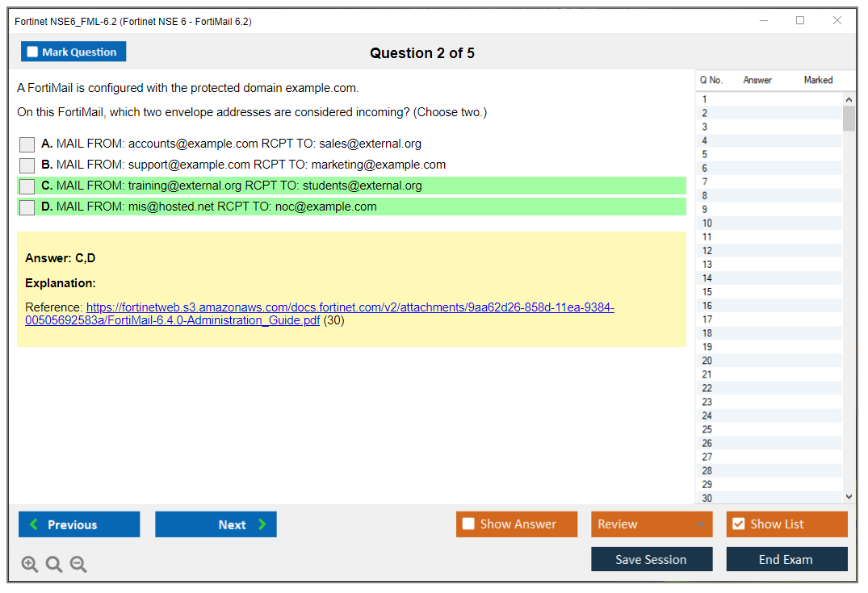Check answer option D box
The height and width of the screenshot is (593, 868).
pyautogui.click(x=27, y=207)
